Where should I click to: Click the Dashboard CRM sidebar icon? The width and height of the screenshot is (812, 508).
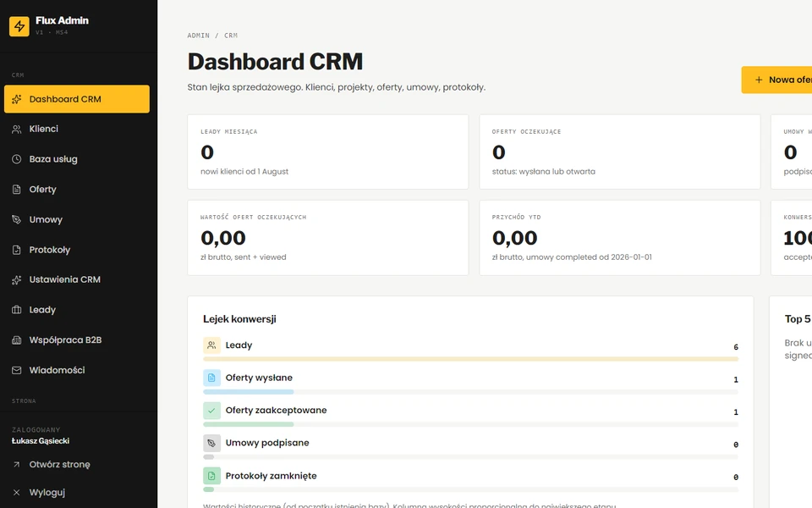pos(17,99)
